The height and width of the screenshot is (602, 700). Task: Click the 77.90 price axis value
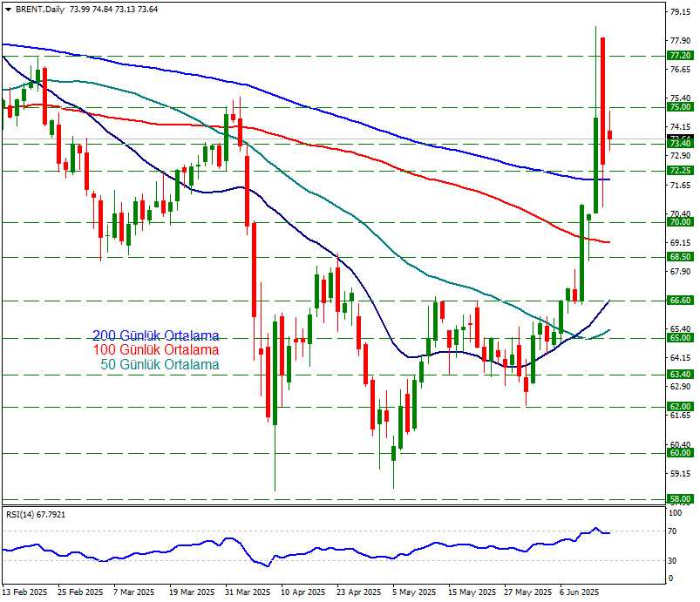click(680, 41)
